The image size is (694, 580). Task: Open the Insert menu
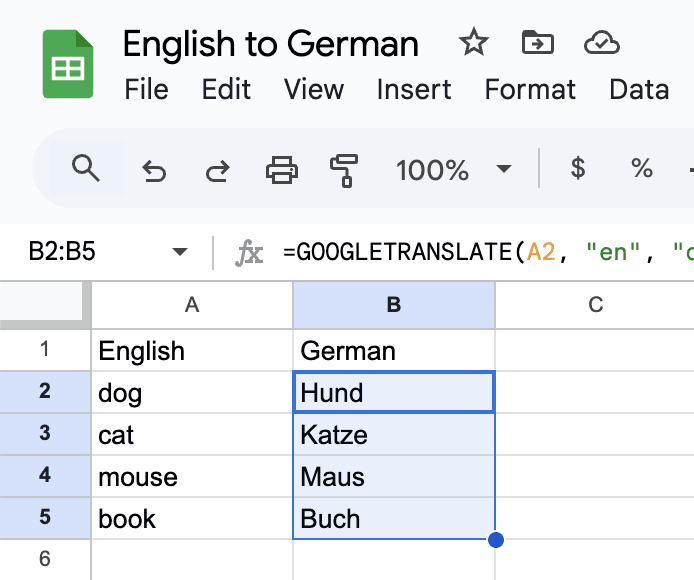click(414, 90)
